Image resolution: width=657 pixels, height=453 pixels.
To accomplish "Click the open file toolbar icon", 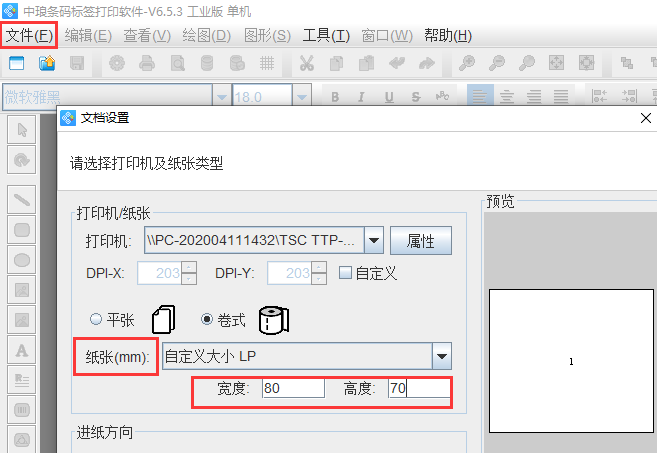I will click(x=46, y=63).
